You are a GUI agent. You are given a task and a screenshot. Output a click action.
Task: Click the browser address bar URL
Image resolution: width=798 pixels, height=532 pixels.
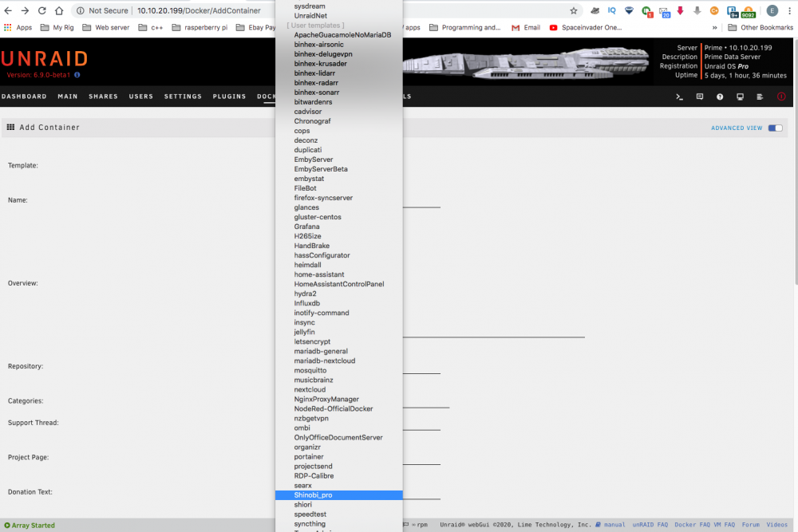point(199,10)
